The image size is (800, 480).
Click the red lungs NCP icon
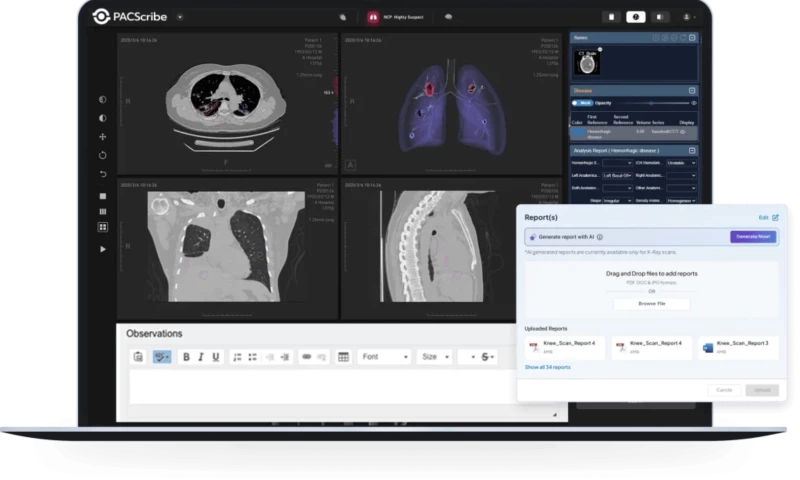373,17
